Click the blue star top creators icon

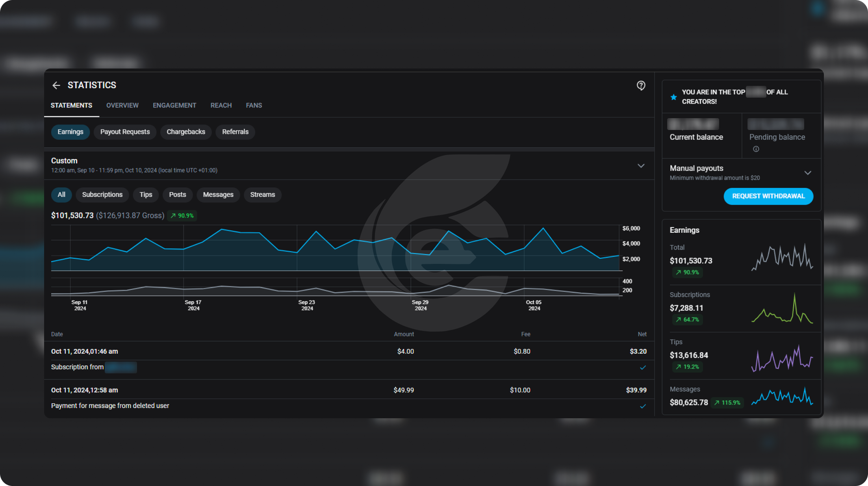pyautogui.click(x=673, y=97)
